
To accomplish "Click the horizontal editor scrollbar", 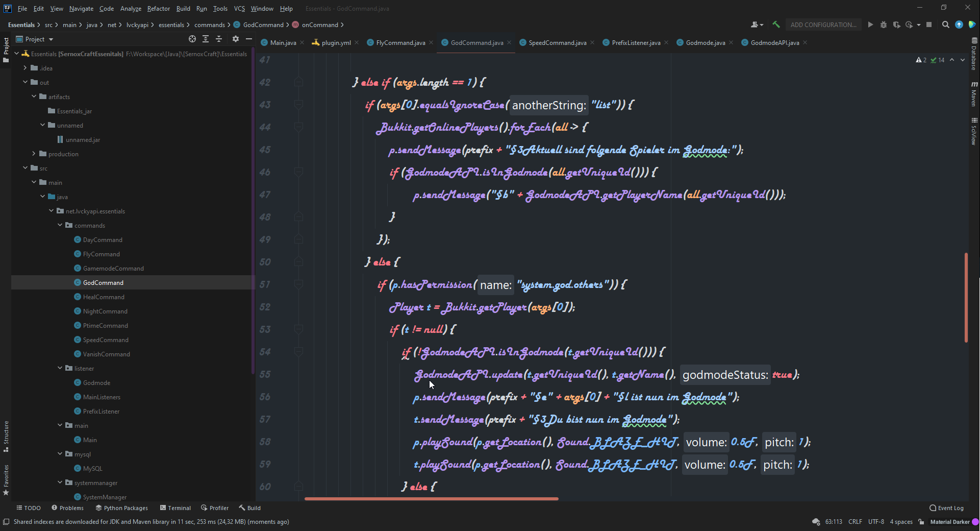I will (431, 498).
